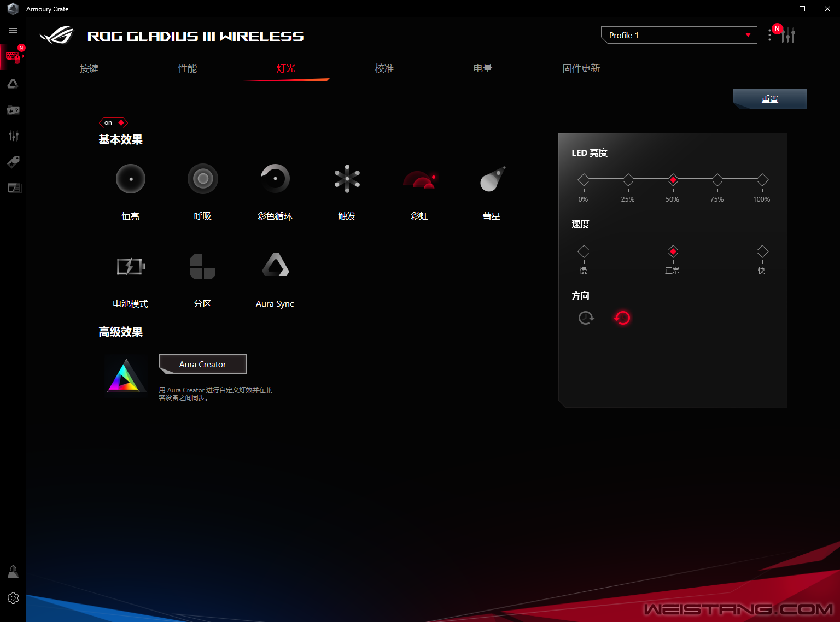
Task: Select the Aura Sync effect icon
Action: pyautogui.click(x=276, y=265)
